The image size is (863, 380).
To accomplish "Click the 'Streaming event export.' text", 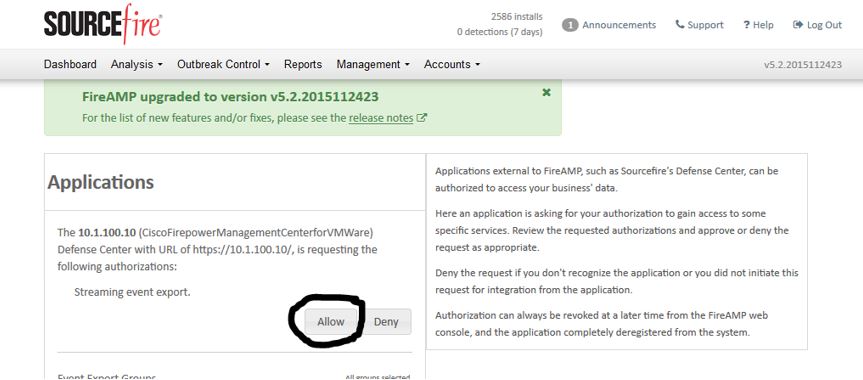I will [x=132, y=292].
